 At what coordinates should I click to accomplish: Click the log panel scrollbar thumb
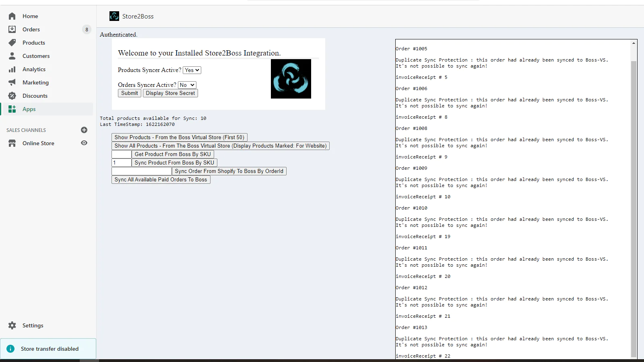tap(634, 209)
